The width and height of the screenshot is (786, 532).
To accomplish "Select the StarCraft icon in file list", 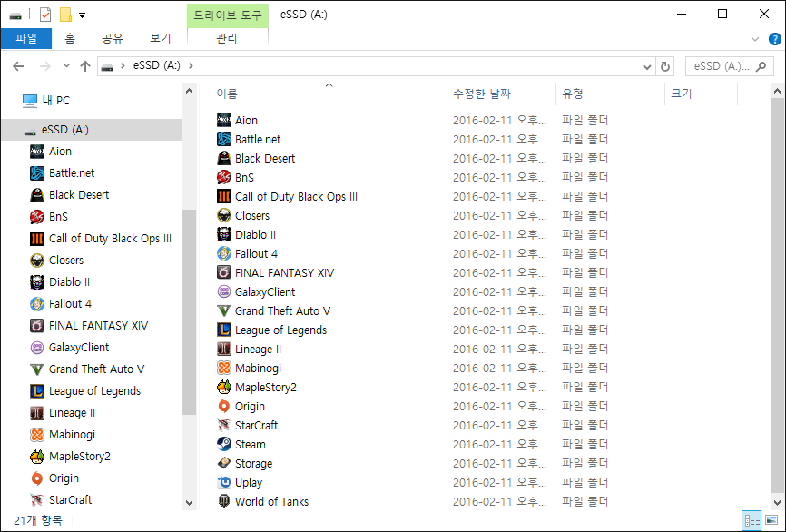I will (224, 425).
